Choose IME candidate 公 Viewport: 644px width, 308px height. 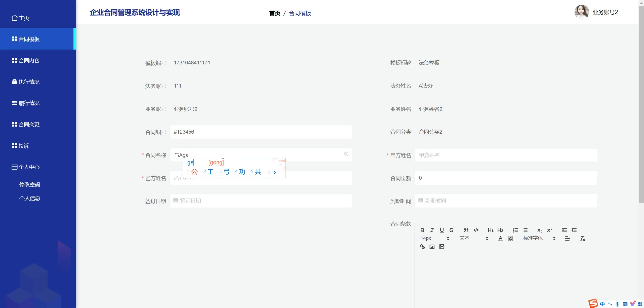[194, 172]
